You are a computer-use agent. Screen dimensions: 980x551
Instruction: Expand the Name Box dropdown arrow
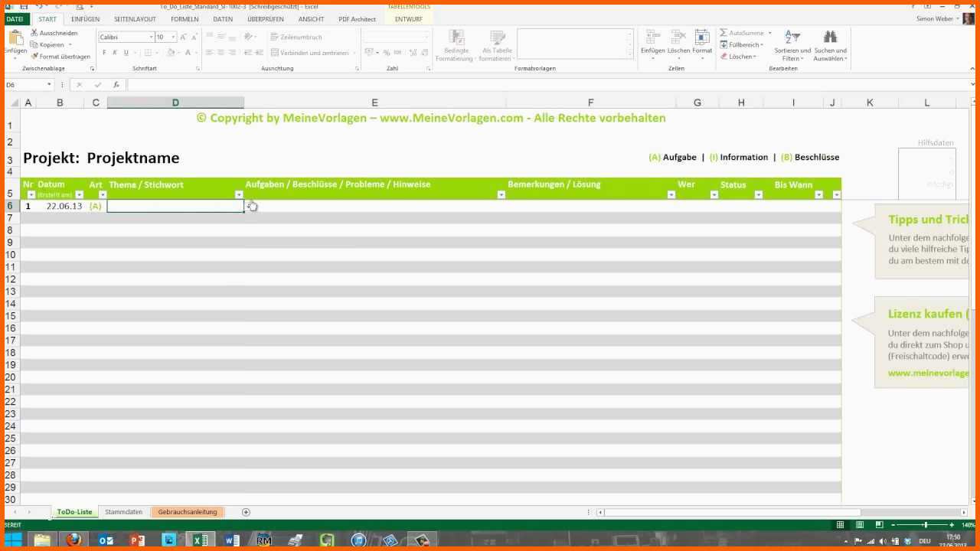[x=50, y=85]
